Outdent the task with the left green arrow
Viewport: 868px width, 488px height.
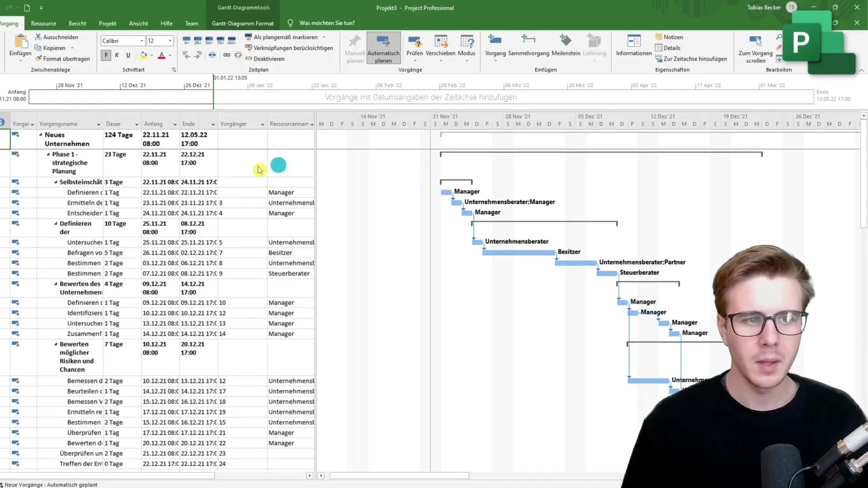coord(186,55)
